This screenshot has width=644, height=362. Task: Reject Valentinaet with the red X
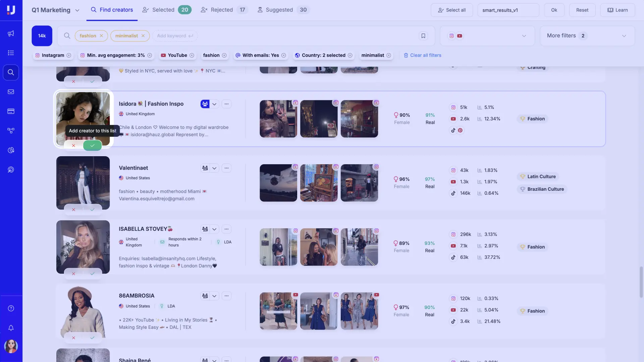(x=73, y=209)
